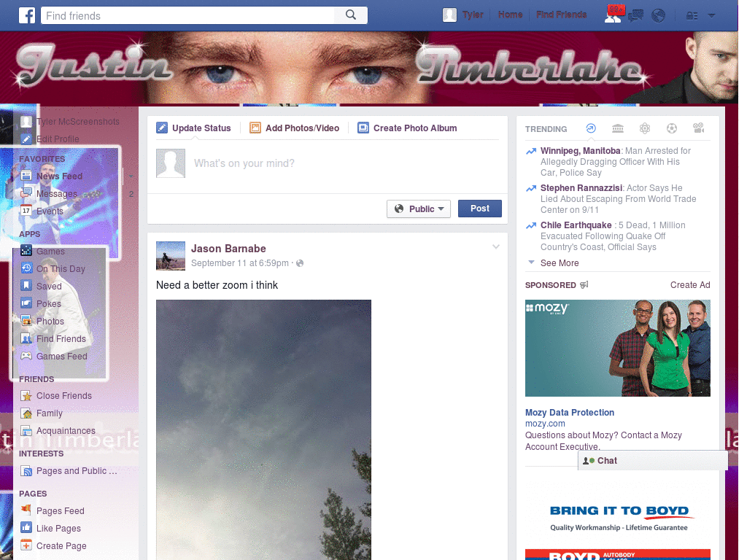
Task: Open Stephen Rannazzisi trending story
Action: [x=581, y=188]
